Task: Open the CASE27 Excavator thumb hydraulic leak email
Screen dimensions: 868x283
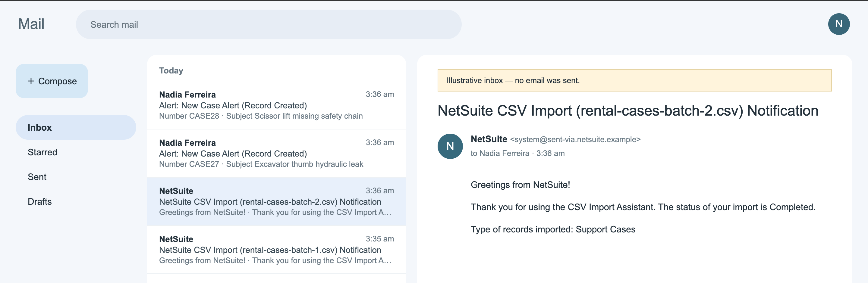Action: click(276, 154)
